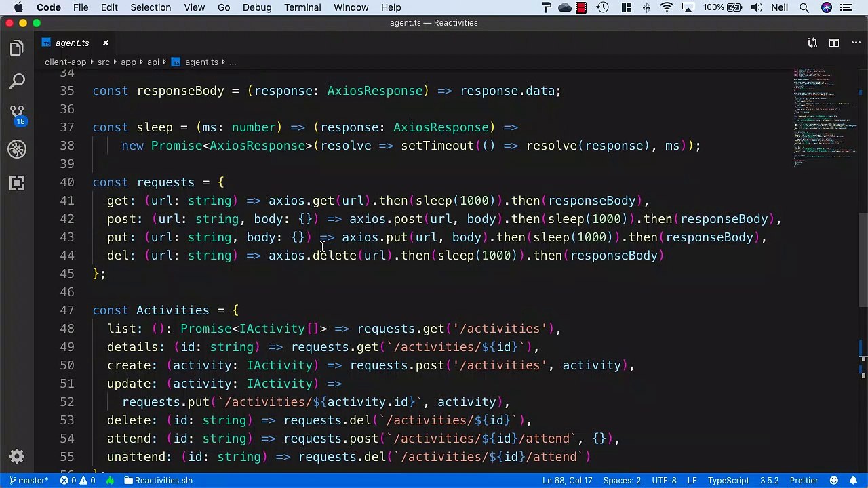Image resolution: width=868 pixels, height=488 pixels.
Task: Click the red filmstrip icon in menu bar
Action: tap(581, 7)
